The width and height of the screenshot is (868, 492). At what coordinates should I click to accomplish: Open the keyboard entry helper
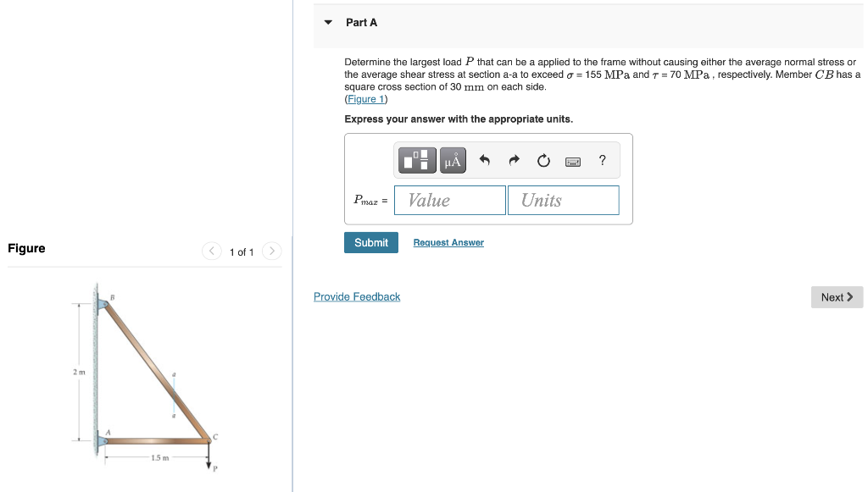pos(572,160)
